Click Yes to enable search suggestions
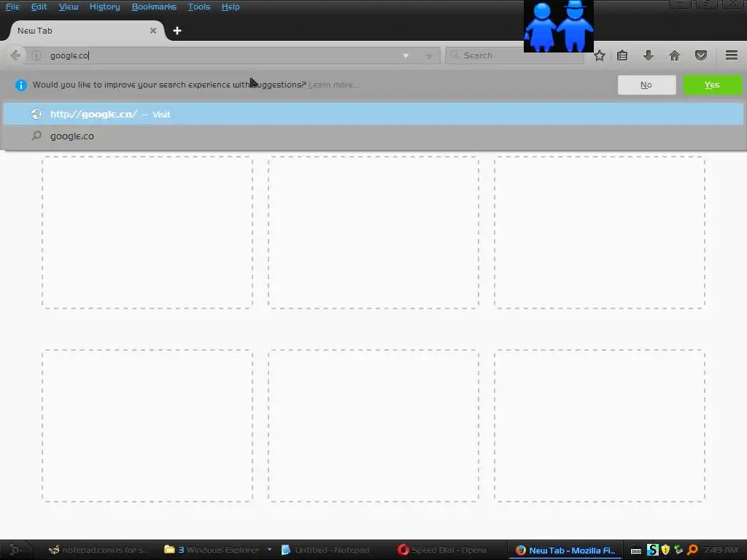Image resolution: width=747 pixels, height=560 pixels. [x=712, y=85]
